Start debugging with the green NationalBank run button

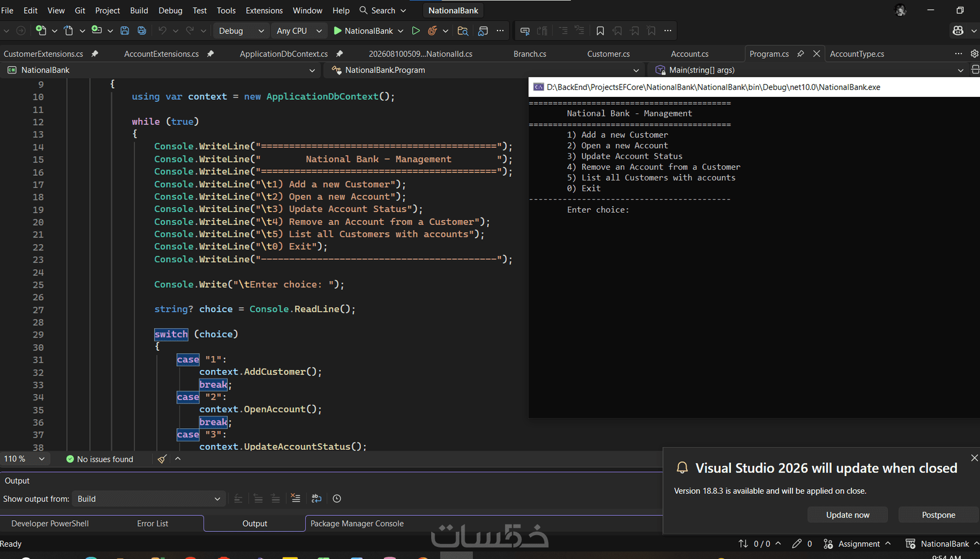pyautogui.click(x=363, y=31)
